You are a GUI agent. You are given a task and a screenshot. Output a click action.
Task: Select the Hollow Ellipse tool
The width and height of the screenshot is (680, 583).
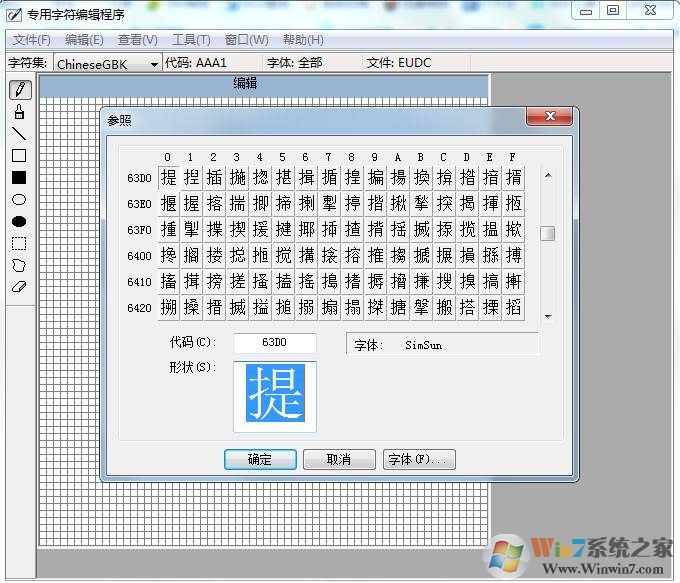pos(19,200)
